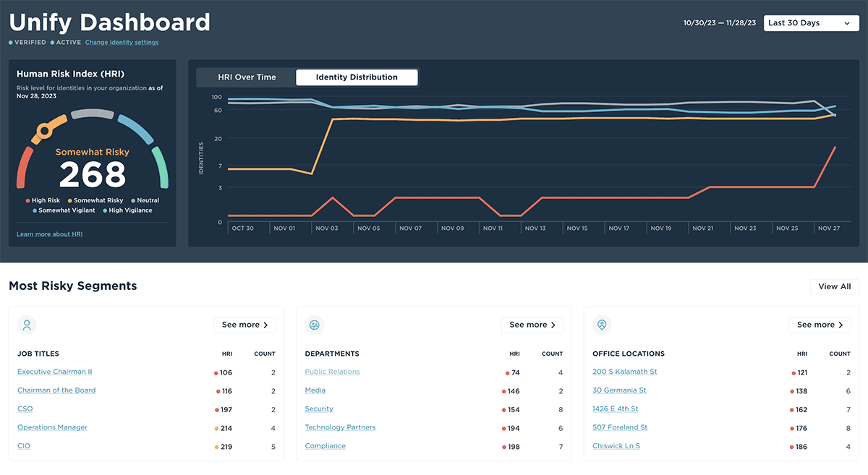The image size is (868, 475).
Task: Click See more for Departments
Action: [532, 325]
